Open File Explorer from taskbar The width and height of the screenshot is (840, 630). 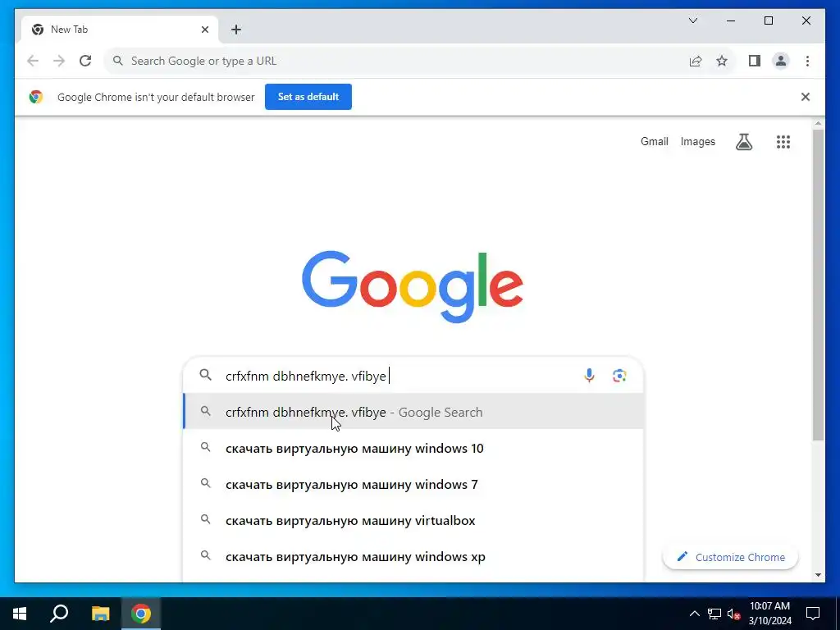click(x=100, y=614)
